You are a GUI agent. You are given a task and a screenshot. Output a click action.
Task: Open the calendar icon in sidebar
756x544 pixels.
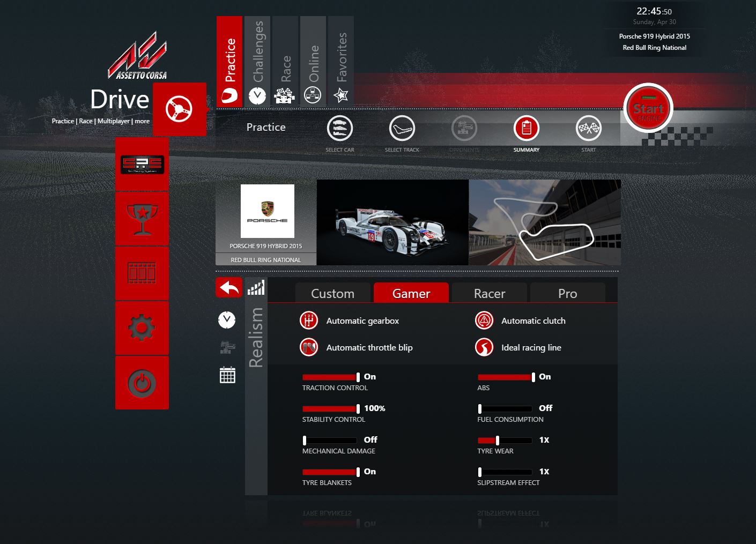(x=227, y=375)
